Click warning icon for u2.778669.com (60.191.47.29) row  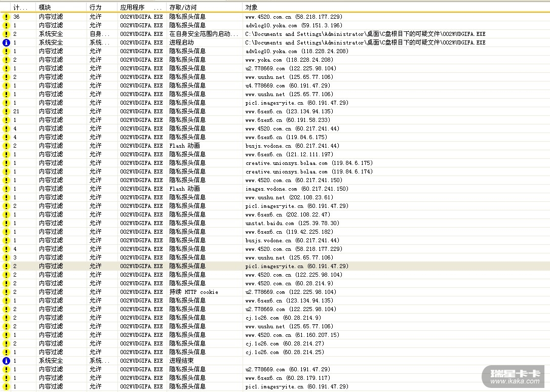[x=6, y=369]
